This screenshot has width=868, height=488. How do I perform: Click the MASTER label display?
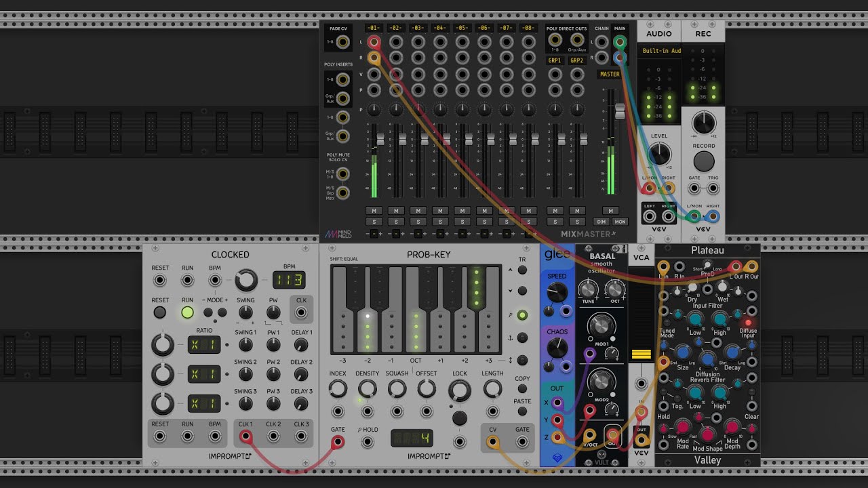click(610, 74)
